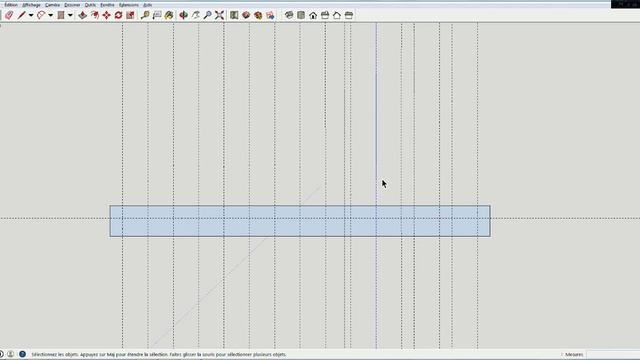Switch to Right view
The height and width of the screenshot is (360, 640).
click(325, 15)
